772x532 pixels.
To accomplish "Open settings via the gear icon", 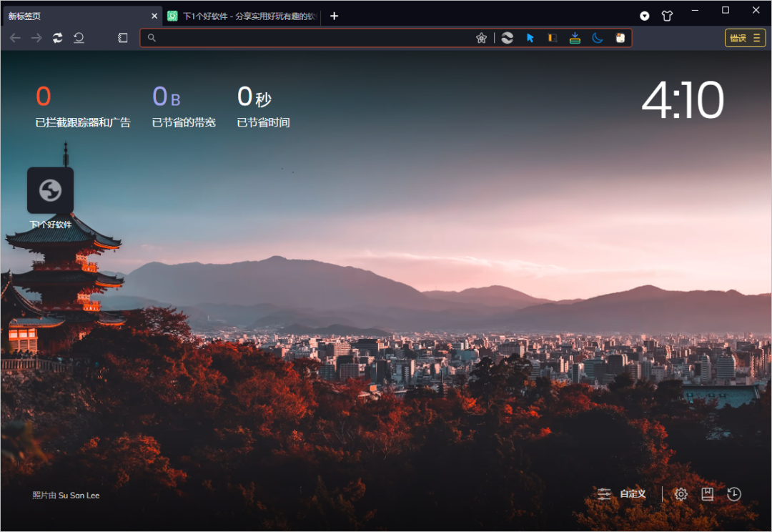I will click(681, 493).
